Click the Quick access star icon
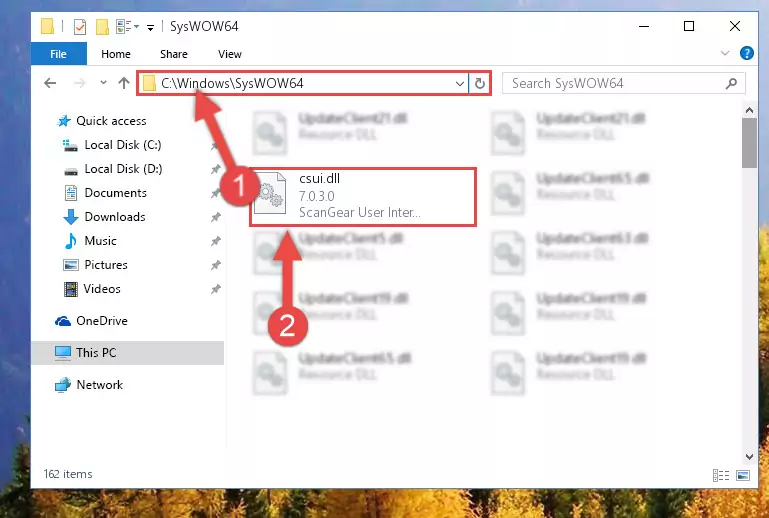Image resolution: width=769 pixels, height=518 pixels. (x=64, y=121)
